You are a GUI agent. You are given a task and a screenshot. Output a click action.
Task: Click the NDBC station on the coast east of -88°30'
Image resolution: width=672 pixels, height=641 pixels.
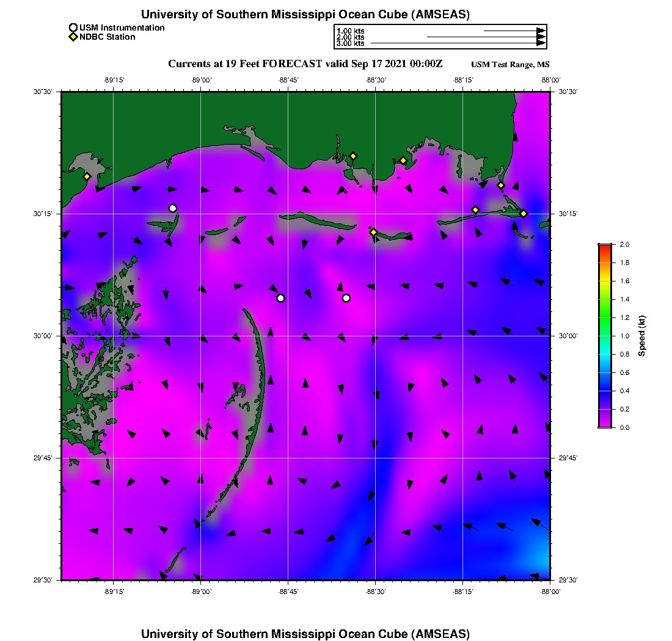[403, 161]
